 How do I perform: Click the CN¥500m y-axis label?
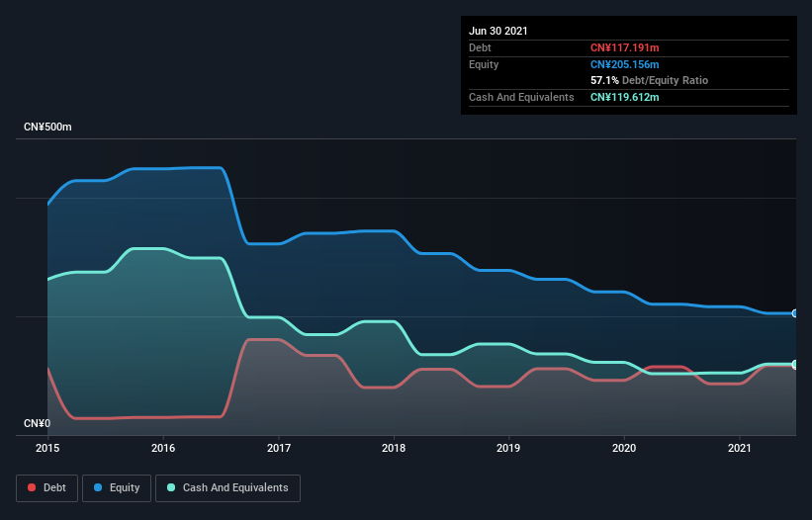tap(47, 127)
